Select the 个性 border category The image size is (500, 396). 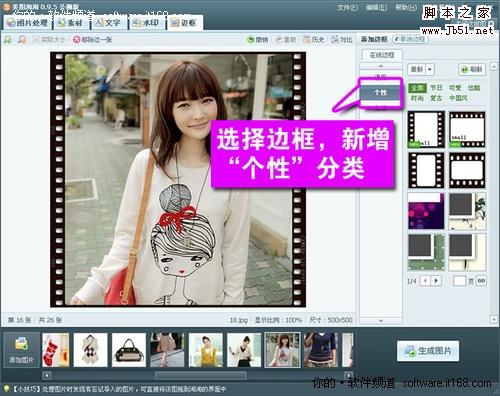380,92
